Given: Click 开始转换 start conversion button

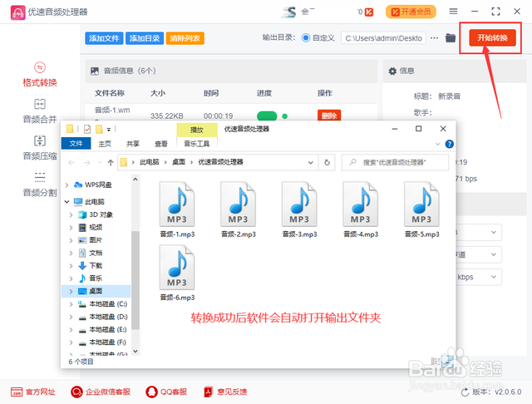Looking at the screenshot, I should tap(492, 37).
